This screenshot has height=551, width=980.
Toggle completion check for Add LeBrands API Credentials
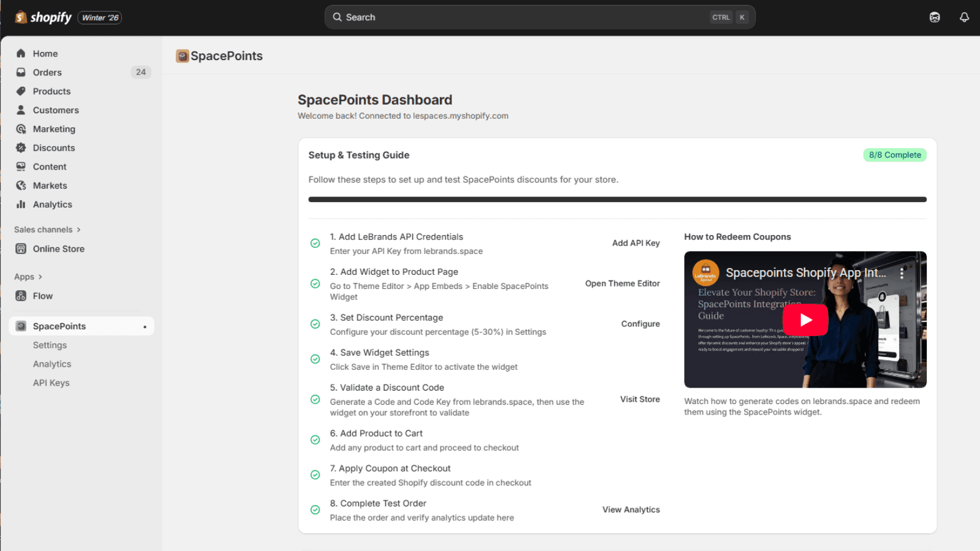(315, 243)
